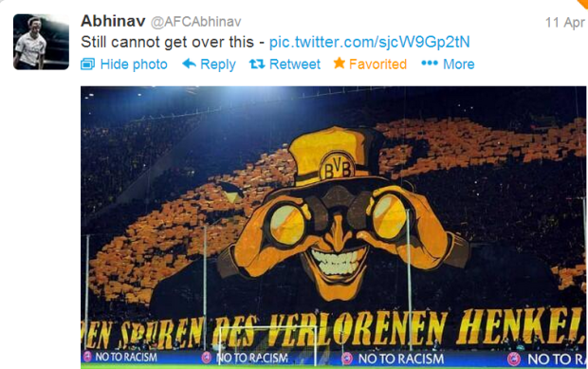
Task: Open the pic.twitter.com/sjcW9Gp2tN link
Action: click(x=370, y=42)
